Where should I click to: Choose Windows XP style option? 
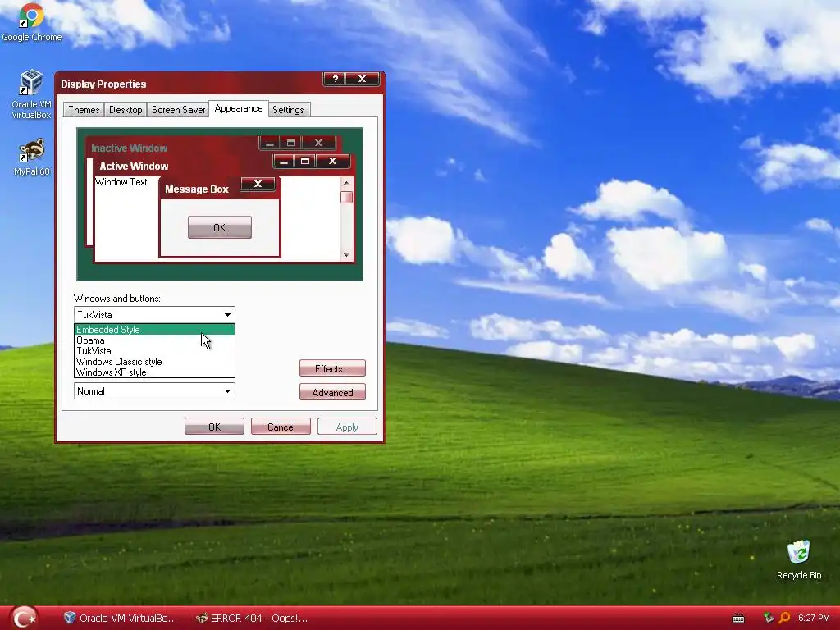coord(154,372)
